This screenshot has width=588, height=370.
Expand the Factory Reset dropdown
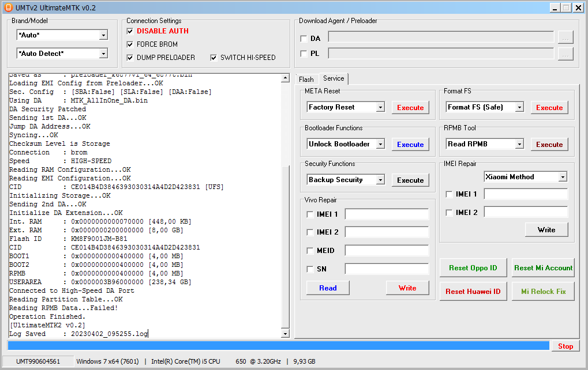point(380,107)
